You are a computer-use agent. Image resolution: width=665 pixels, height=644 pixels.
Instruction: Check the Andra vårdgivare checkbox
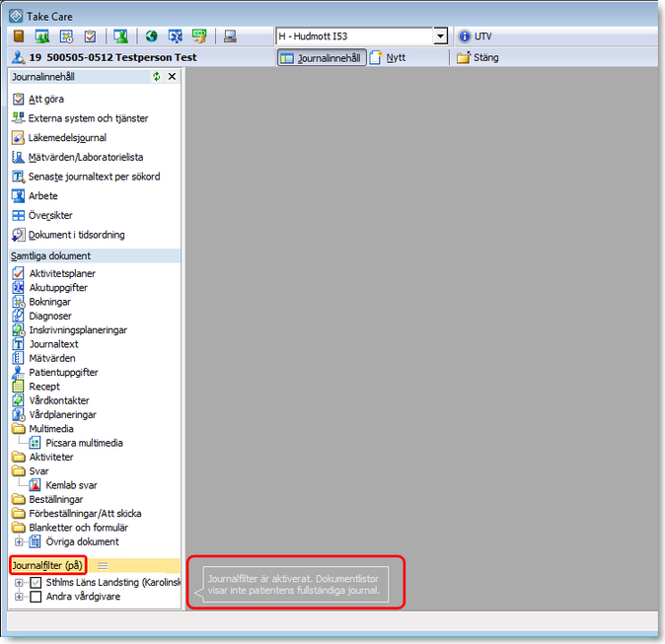click(x=36, y=597)
